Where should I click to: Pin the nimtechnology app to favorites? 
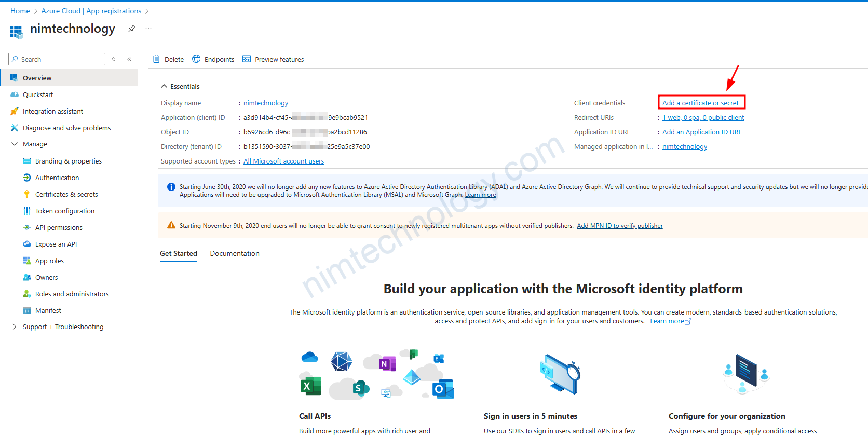point(132,29)
